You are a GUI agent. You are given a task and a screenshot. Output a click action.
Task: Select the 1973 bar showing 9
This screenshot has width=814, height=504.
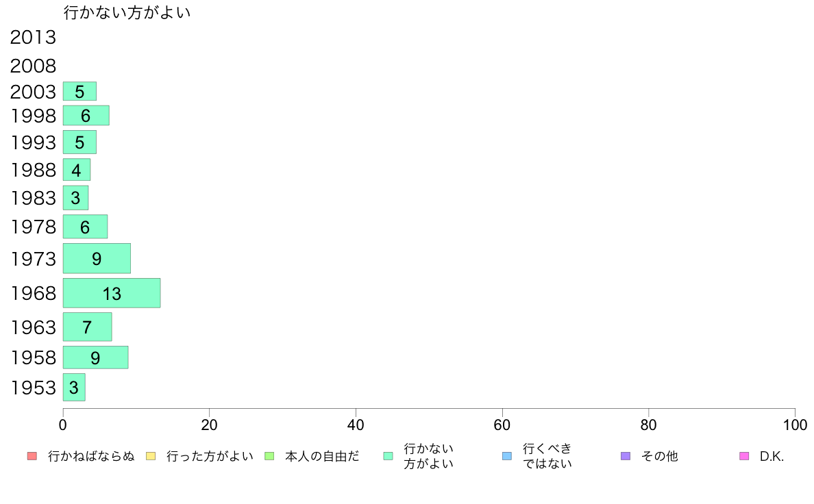(x=97, y=258)
